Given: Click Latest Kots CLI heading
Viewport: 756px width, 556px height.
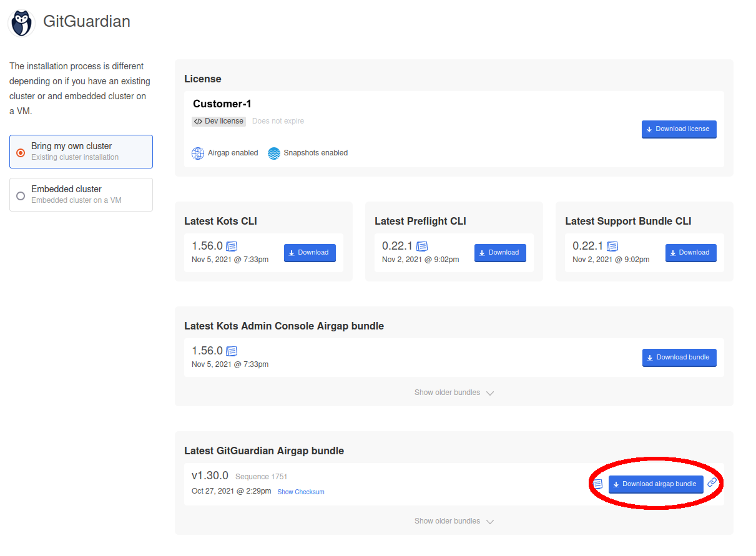Looking at the screenshot, I should 220,221.
